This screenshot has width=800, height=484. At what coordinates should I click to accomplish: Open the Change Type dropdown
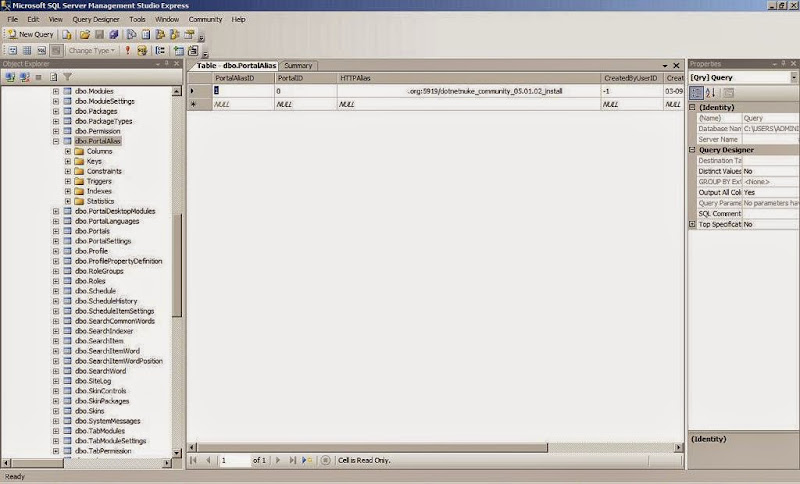(92, 50)
